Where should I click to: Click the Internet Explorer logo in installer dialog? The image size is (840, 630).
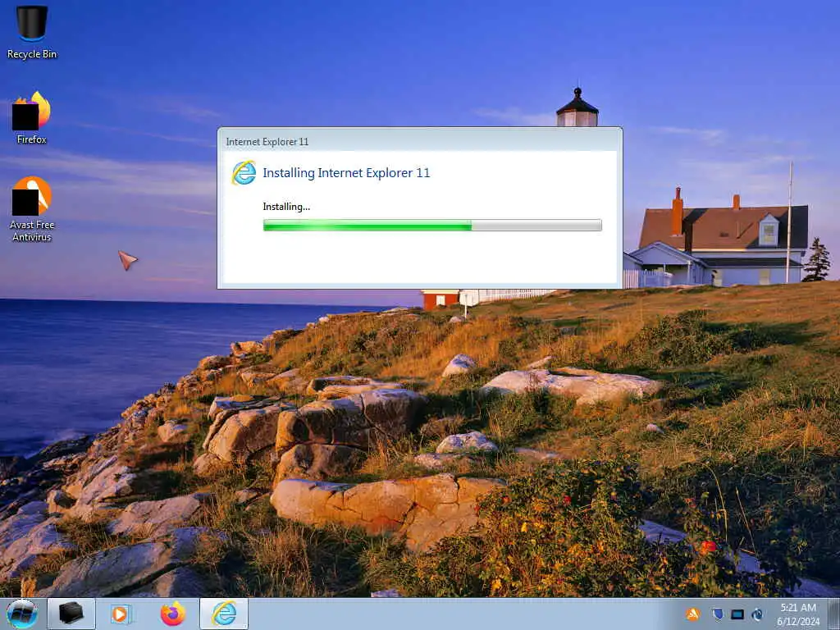[244, 172]
